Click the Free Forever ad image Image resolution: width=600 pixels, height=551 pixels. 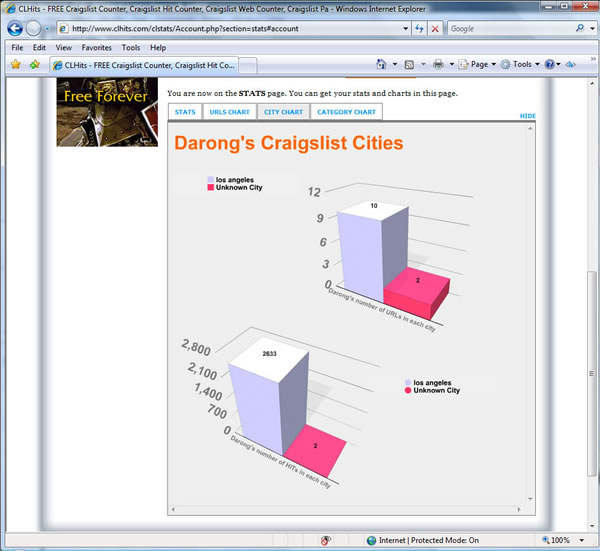[x=107, y=113]
